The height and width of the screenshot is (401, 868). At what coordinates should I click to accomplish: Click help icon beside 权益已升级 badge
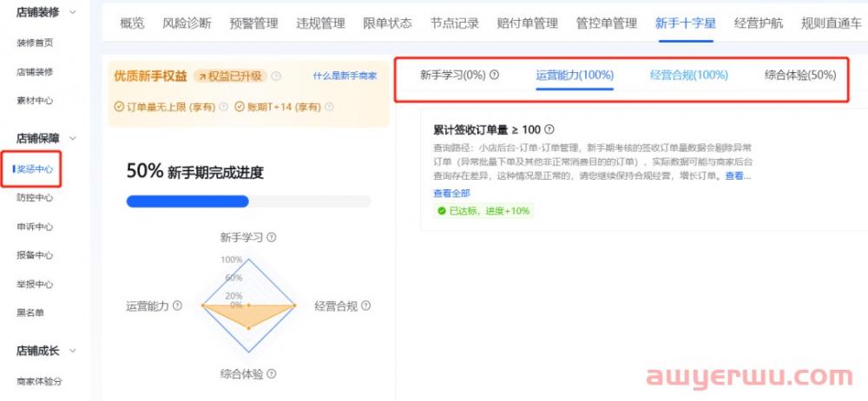tap(276, 76)
